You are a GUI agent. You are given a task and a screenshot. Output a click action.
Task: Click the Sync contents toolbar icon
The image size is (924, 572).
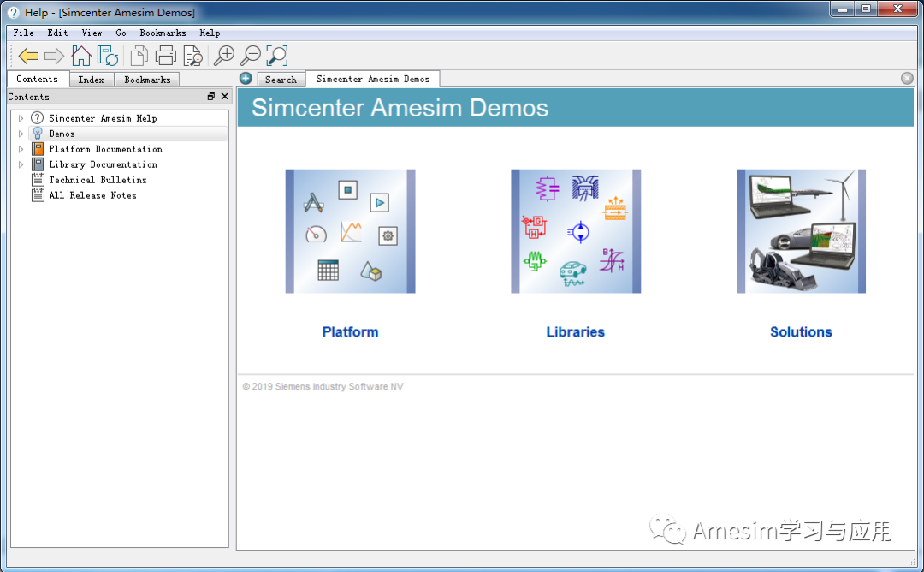point(109,55)
